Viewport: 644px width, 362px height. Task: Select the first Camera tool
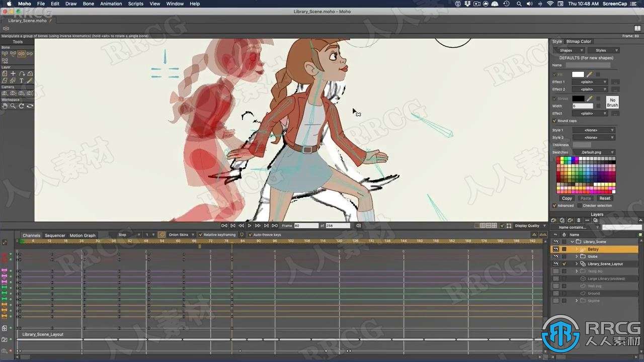[5, 93]
